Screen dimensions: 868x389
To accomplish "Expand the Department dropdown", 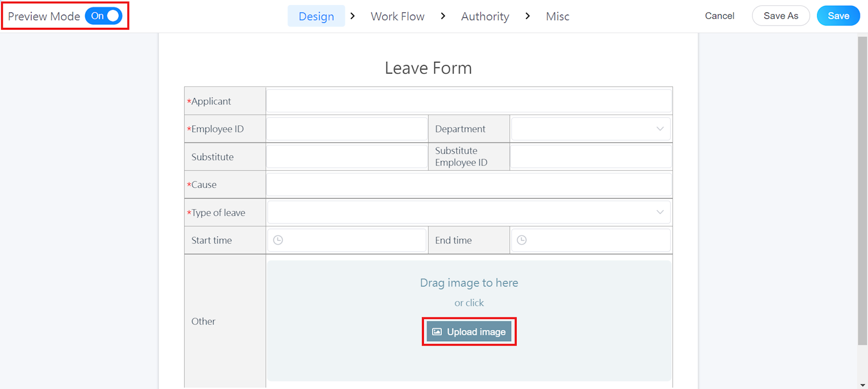I will [x=590, y=129].
